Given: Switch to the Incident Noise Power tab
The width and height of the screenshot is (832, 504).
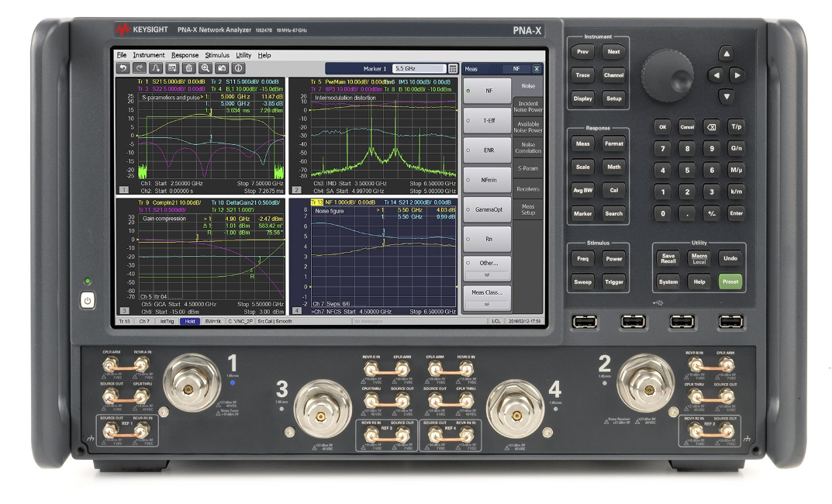Looking at the screenshot, I should tap(528, 107).
